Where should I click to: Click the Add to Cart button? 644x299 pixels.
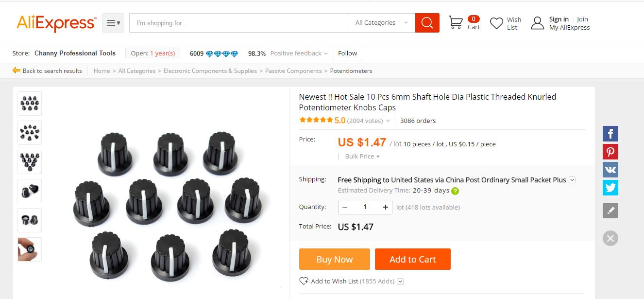point(412,259)
